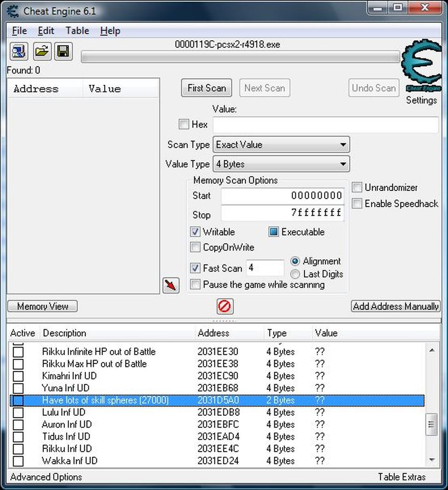The image size is (448, 490).
Task: Click address 2031EBFC cell
Action: pos(218,425)
